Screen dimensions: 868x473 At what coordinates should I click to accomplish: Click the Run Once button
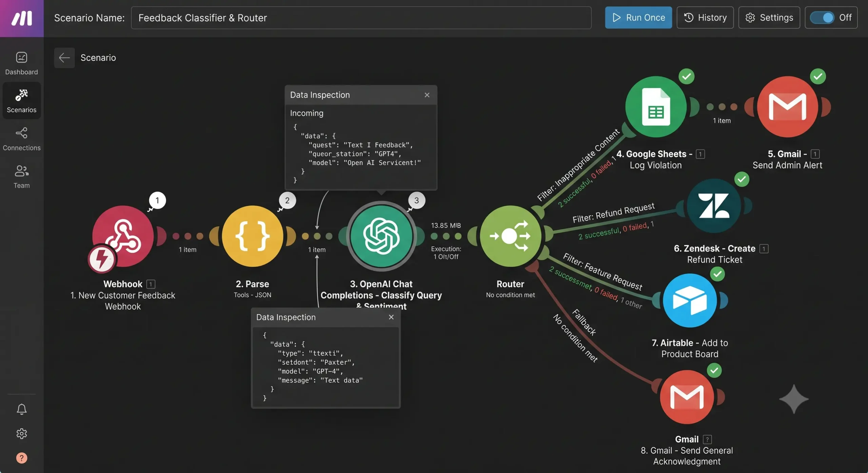coord(638,18)
